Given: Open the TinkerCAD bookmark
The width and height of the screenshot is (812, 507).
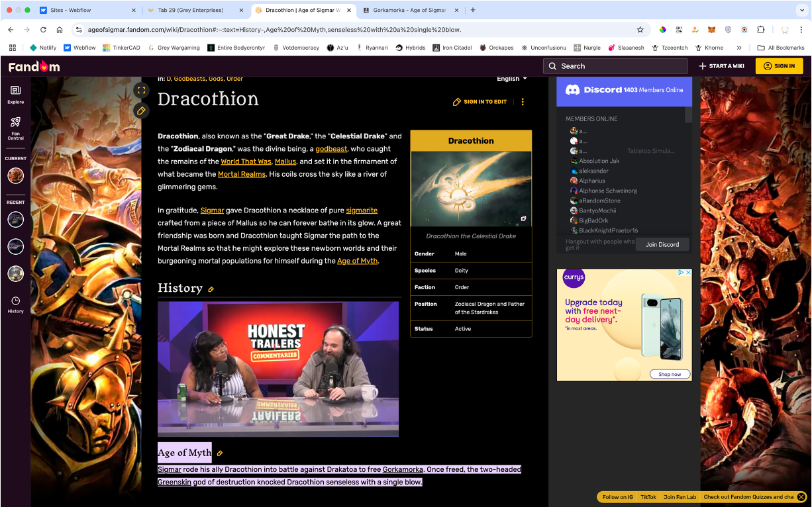Looking at the screenshot, I should tap(122, 48).
